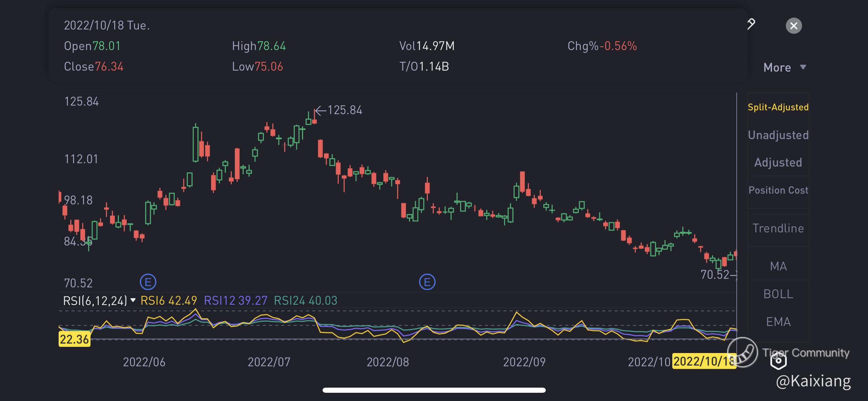
Task: Select Split-Adjusted price mode
Action: click(x=778, y=107)
